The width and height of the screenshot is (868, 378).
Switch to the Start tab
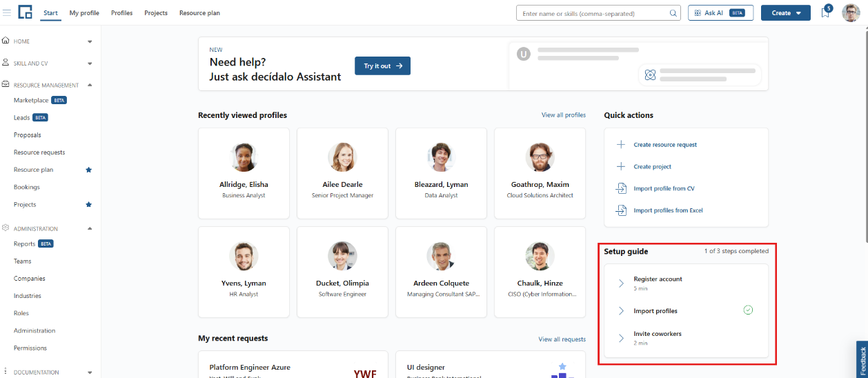(50, 13)
